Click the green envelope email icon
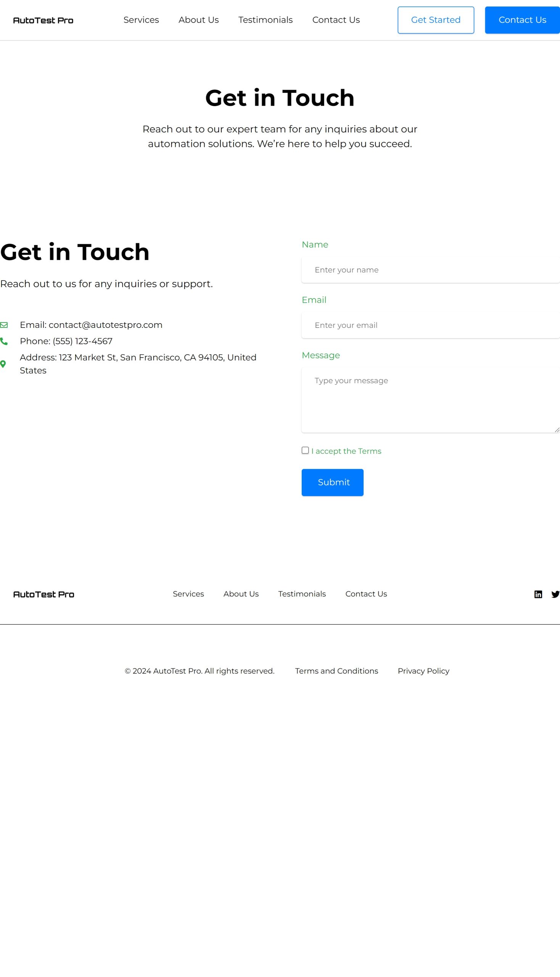This screenshot has width=560, height=977. click(4, 325)
